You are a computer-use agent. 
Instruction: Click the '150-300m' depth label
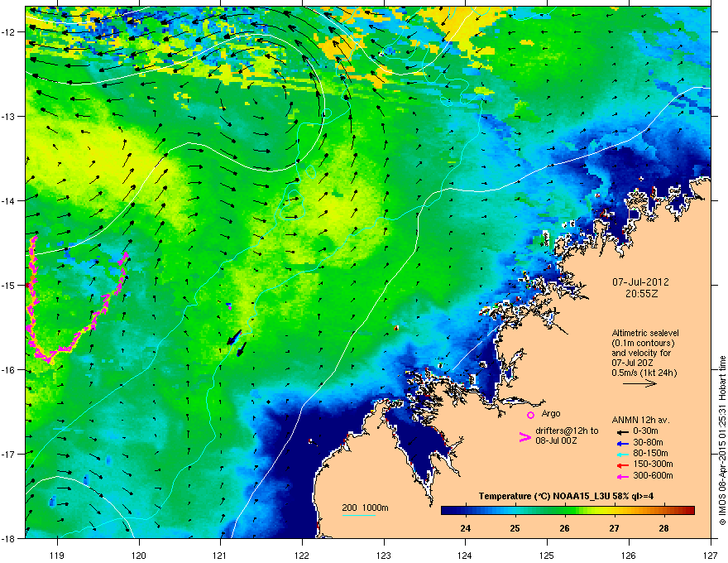(653, 464)
